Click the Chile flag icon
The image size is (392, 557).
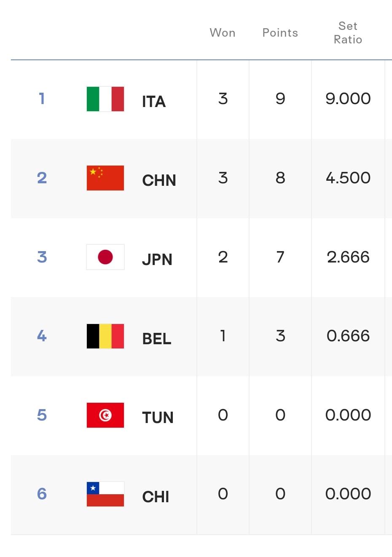(x=105, y=494)
